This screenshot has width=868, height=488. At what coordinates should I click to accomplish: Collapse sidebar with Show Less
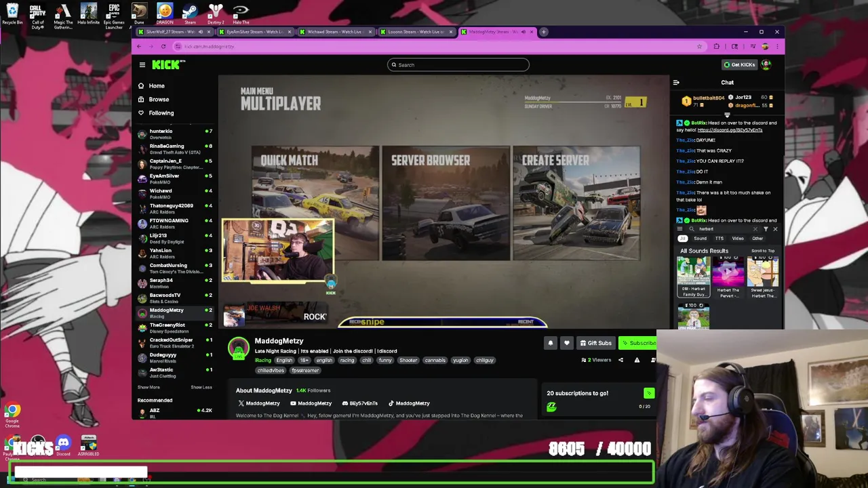click(x=201, y=388)
